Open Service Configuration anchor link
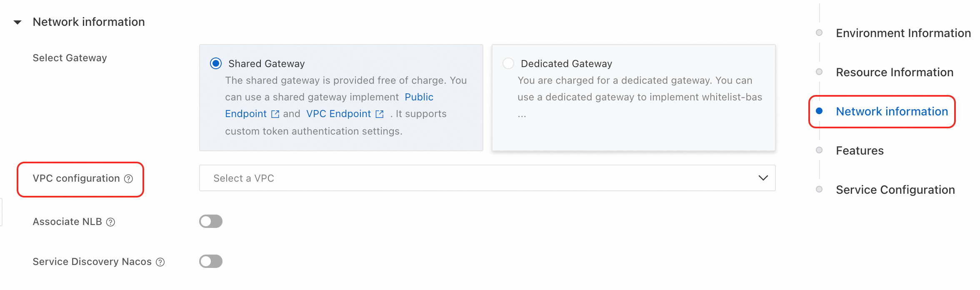This screenshot has height=290, width=980. click(895, 190)
